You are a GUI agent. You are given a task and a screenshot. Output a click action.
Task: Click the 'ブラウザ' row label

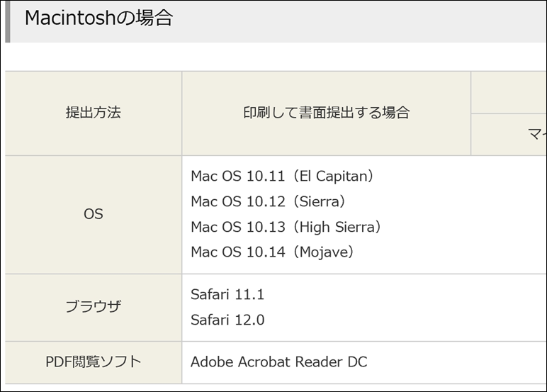point(93,307)
